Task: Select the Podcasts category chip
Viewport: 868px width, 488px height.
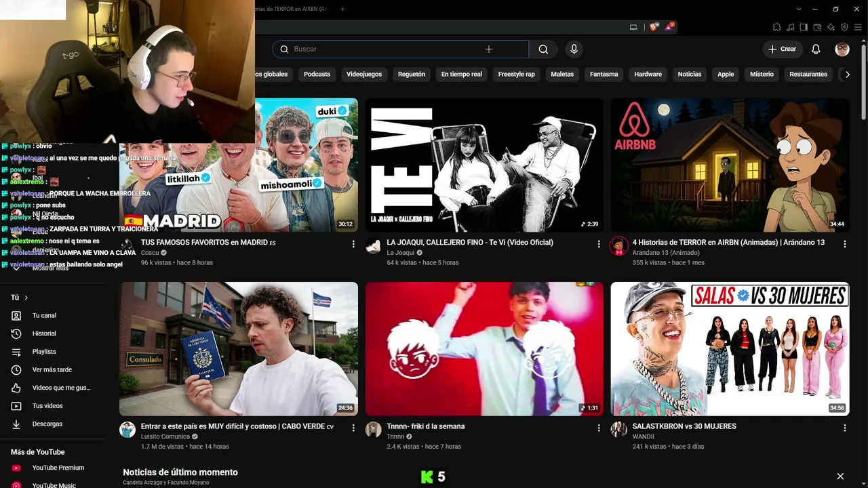Action: tap(317, 75)
